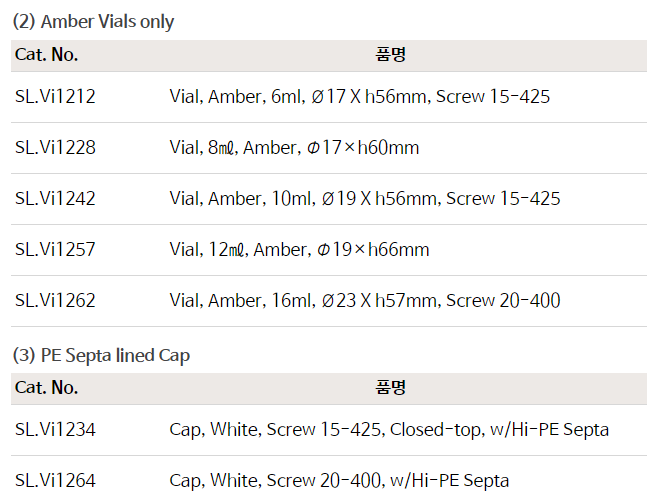Click the "(2) Amber Vials only" heading
The width and height of the screenshot is (647, 503).
pos(93,22)
